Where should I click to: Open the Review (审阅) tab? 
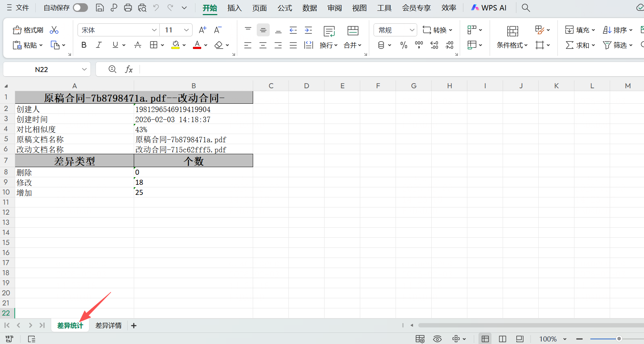point(335,8)
